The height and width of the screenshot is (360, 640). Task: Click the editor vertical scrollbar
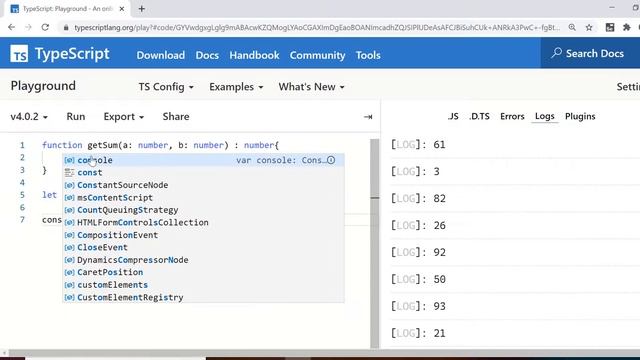(x=375, y=244)
